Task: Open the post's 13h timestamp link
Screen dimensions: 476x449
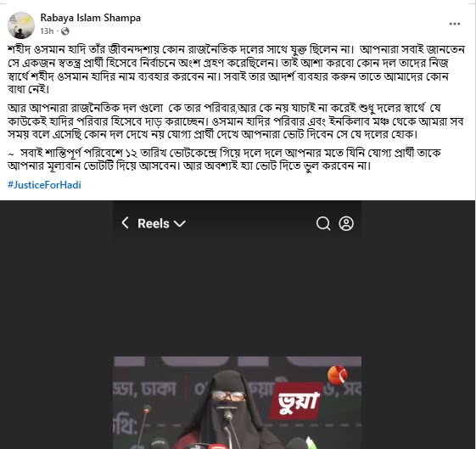Action: coord(47,31)
